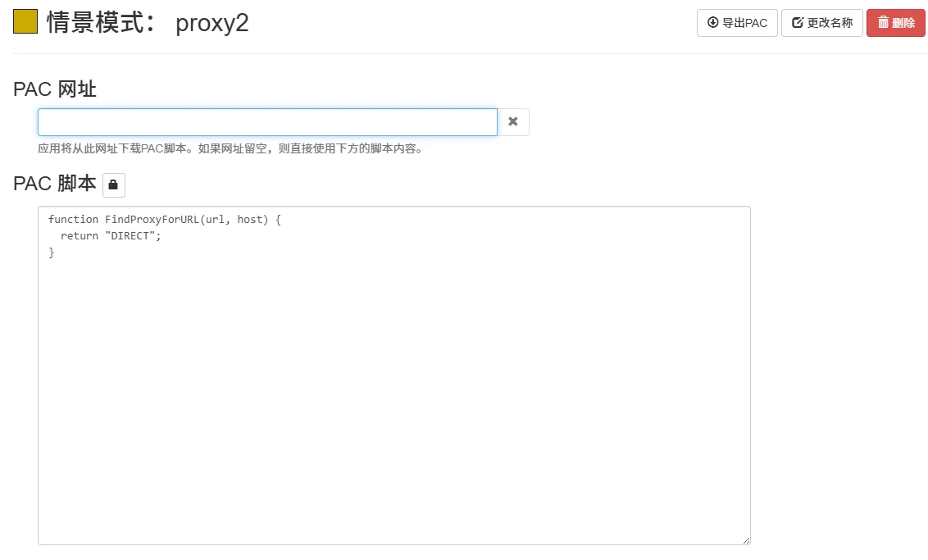928x560 pixels.
Task: Click inside the PAC 网址 input field
Action: pyautogui.click(x=266, y=121)
